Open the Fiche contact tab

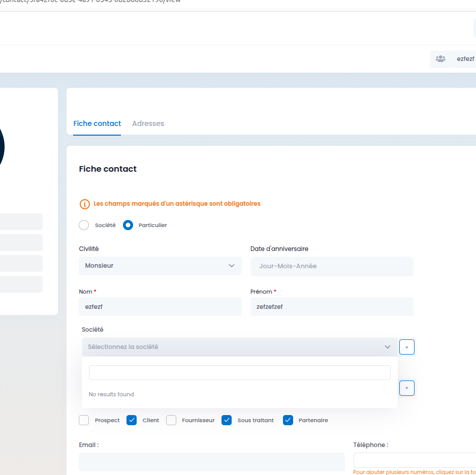click(97, 123)
